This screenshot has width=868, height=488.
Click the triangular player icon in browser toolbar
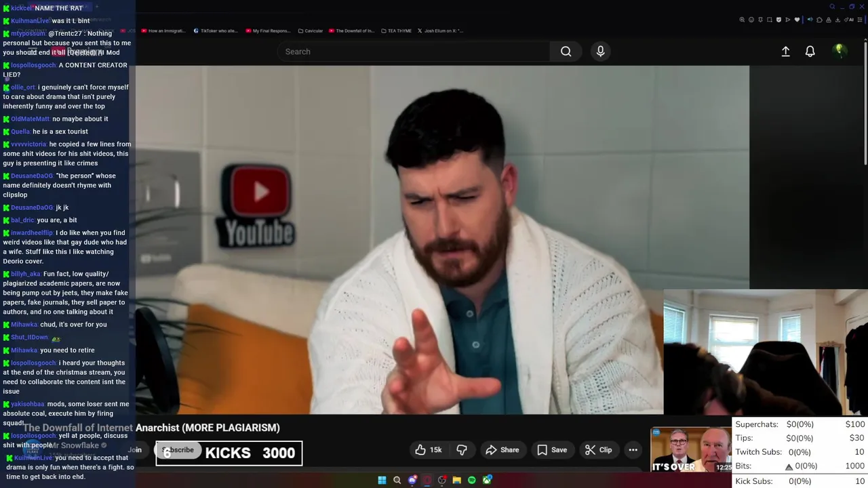click(x=788, y=20)
